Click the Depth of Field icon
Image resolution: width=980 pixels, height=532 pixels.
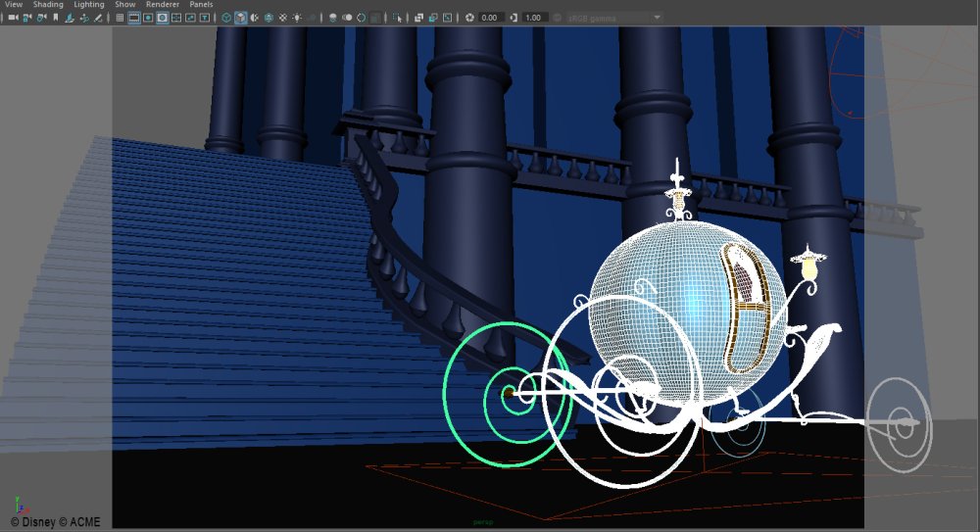(x=375, y=18)
